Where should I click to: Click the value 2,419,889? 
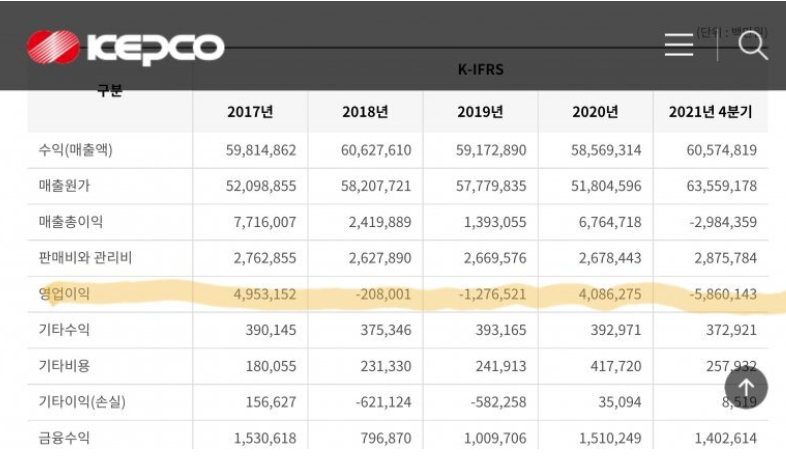point(380,222)
